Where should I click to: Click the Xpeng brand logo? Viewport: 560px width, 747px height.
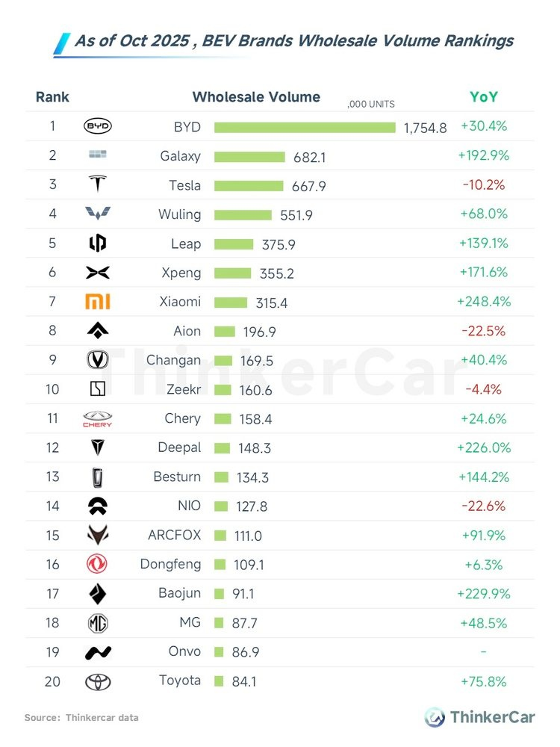coord(98,273)
